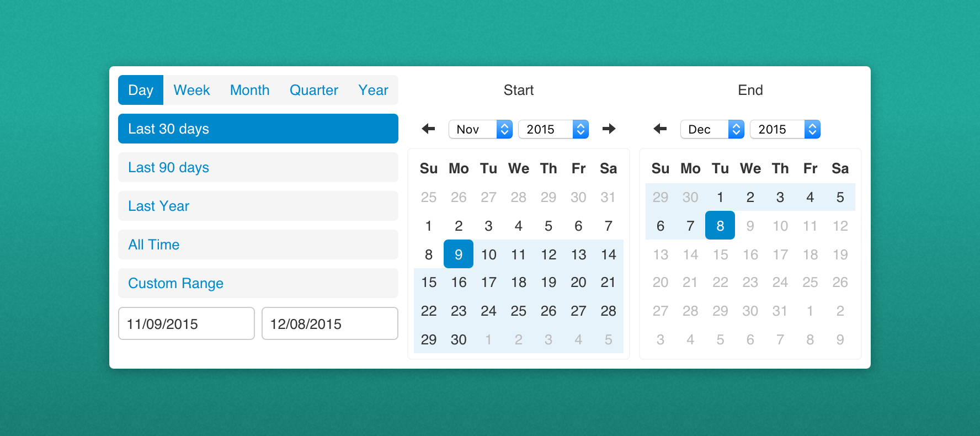This screenshot has width=980, height=436.
Task: Open the Dec month dropdown
Action: point(712,129)
